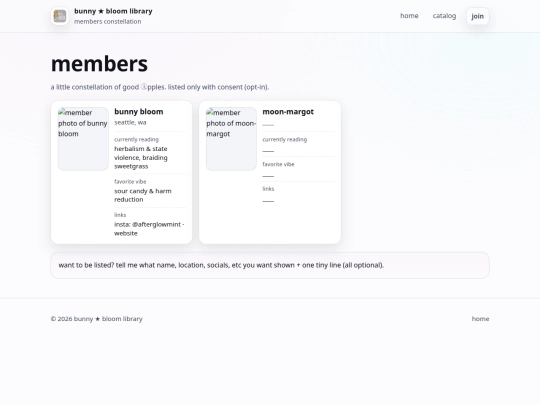Open the catalog page from navigation
This screenshot has width=540, height=405.
click(444, 16)
